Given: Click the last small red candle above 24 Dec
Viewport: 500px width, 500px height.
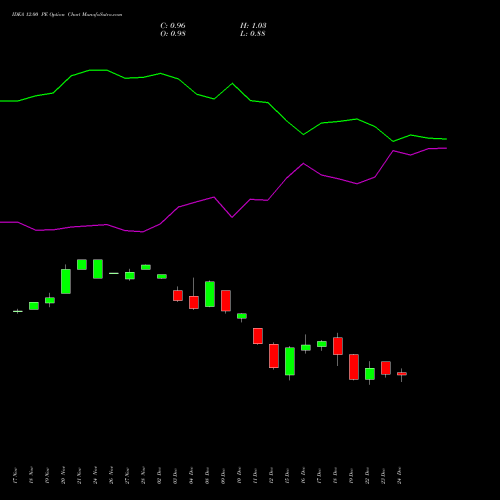Looking at the screenshot, I should click(402, 374).
